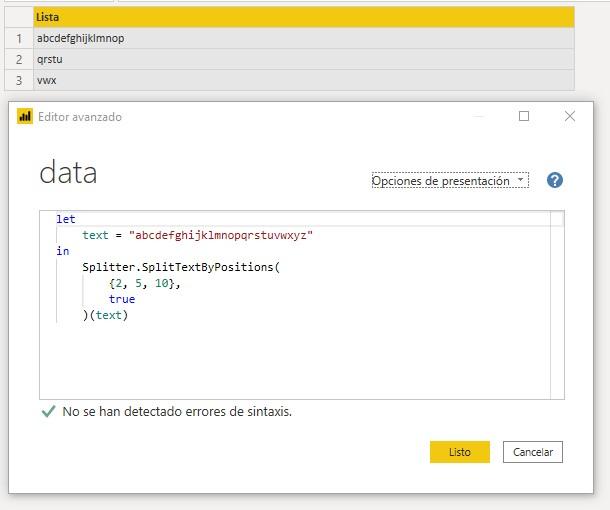Screen dimensions: 610x510
Task: Maximize the Editor avanzado dialog
Action: pos(523,116)
